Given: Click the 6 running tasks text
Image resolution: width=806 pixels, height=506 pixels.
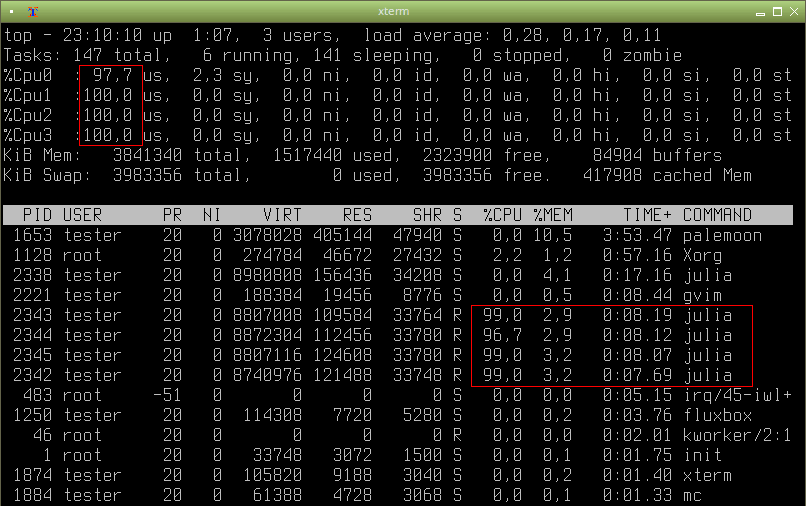Looking at the screenshot, I should click(252, 55).
